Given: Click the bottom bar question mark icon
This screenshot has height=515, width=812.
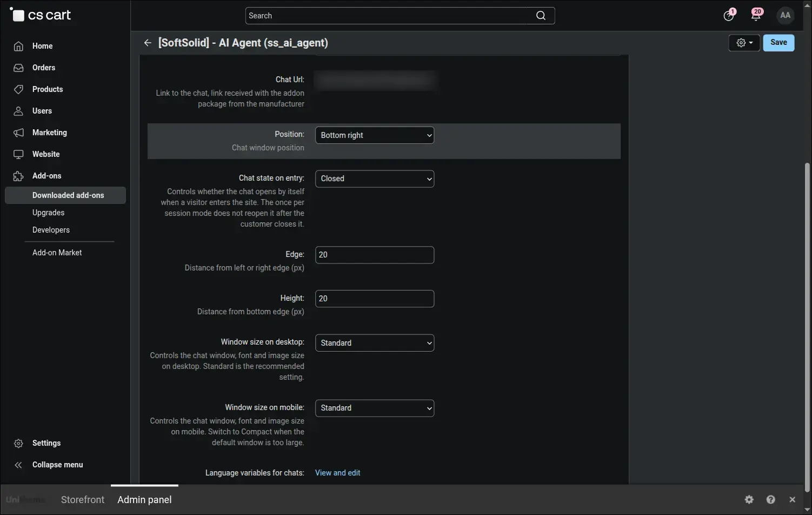Looking at the screenshot, I should [x=771, y=499].
